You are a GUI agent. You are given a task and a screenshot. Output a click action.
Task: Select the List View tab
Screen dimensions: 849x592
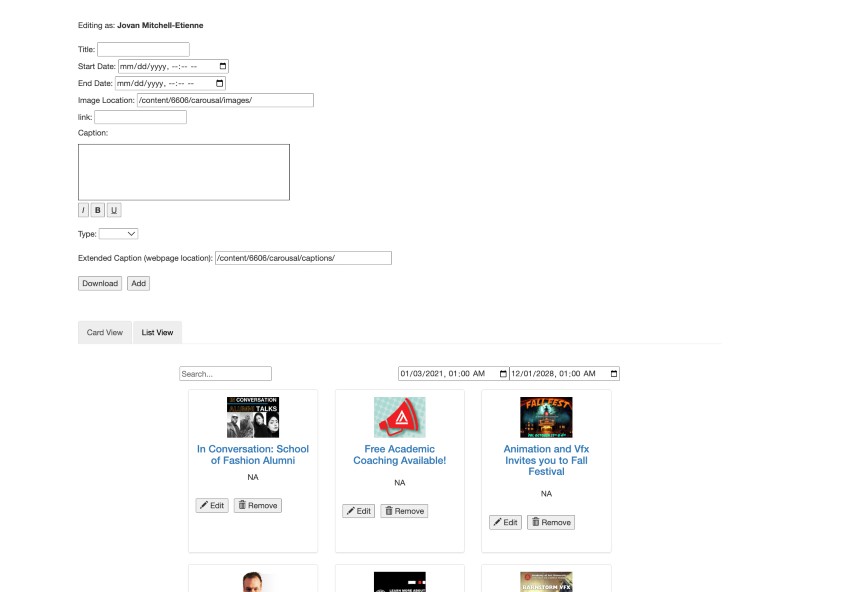pyautogui.click(x=156, y=331)
